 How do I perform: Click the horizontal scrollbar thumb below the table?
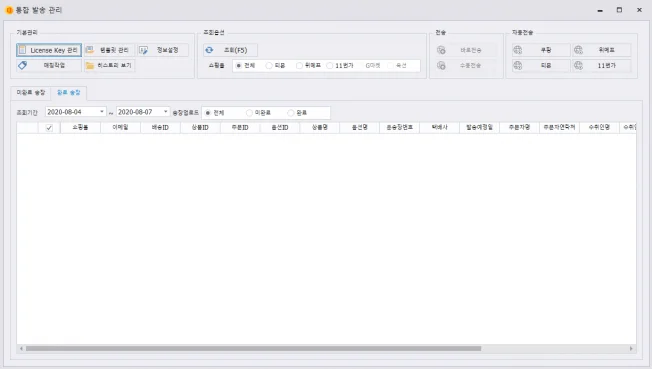pyautogui.click(x=253, y=349)
